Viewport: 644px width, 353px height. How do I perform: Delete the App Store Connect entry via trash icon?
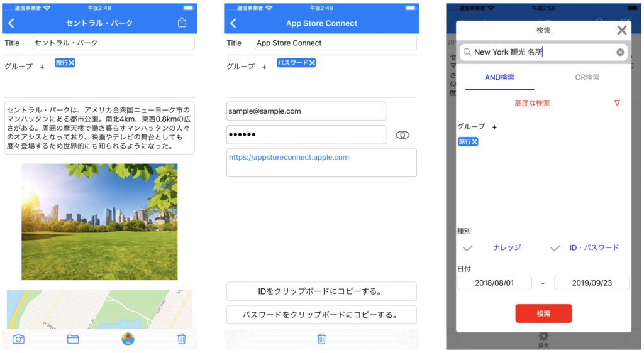tap(321, 339)
